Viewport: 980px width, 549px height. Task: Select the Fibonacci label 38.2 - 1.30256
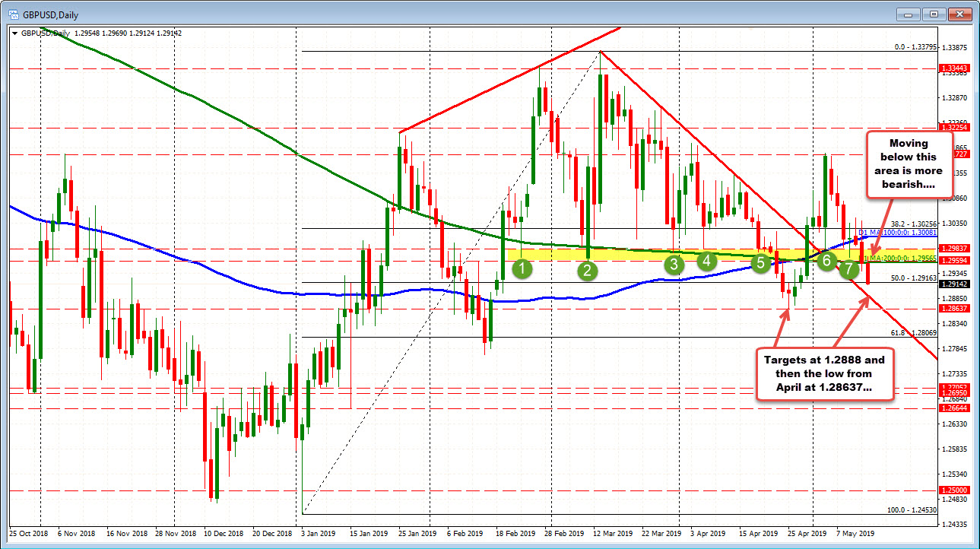click(913, 224)
